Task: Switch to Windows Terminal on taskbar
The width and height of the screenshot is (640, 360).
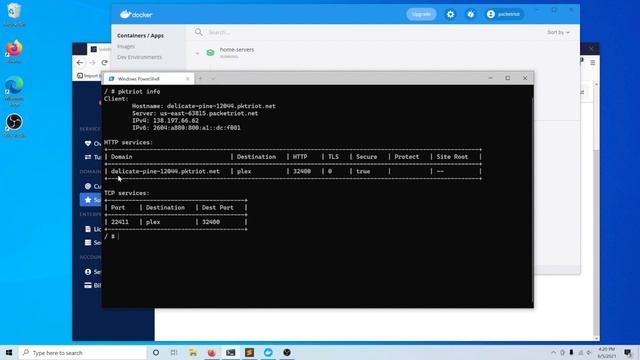Action: 231,353
